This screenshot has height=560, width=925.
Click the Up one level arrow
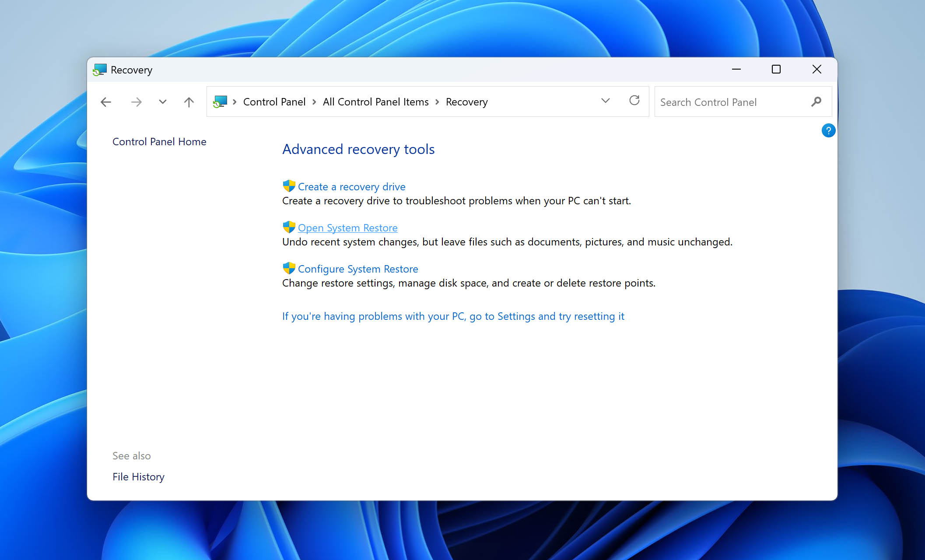click(x=188, y=101)
